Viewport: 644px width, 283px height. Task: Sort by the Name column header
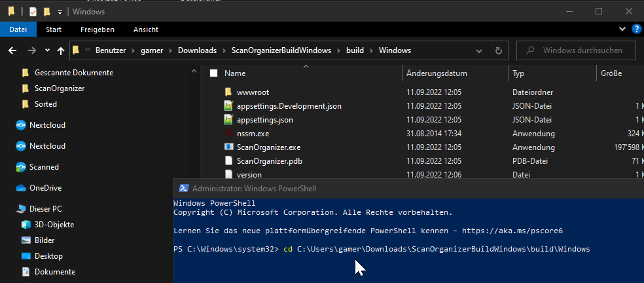pyautogui.click(x=235, y=73)
